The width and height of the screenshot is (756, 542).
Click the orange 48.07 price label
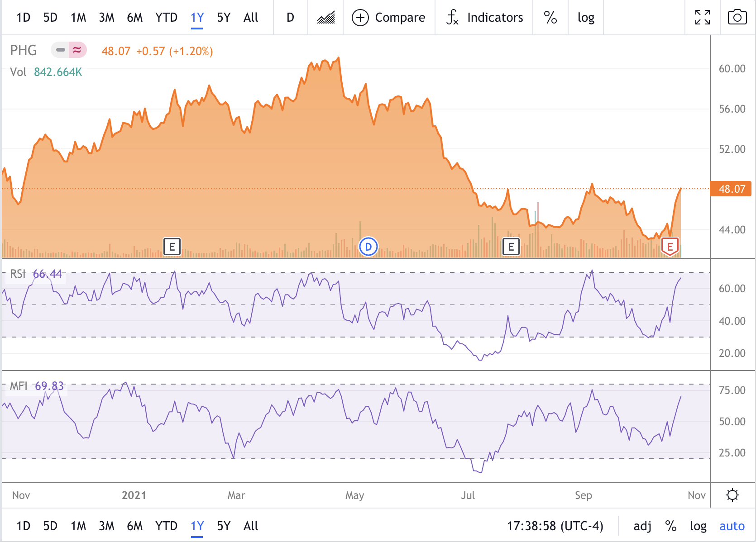732,189
